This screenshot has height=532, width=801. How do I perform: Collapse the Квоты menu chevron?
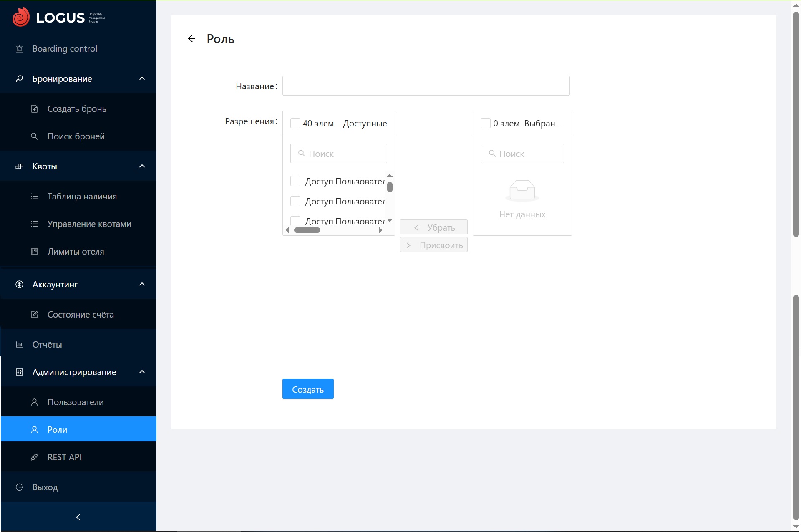[x=142, y=166]
